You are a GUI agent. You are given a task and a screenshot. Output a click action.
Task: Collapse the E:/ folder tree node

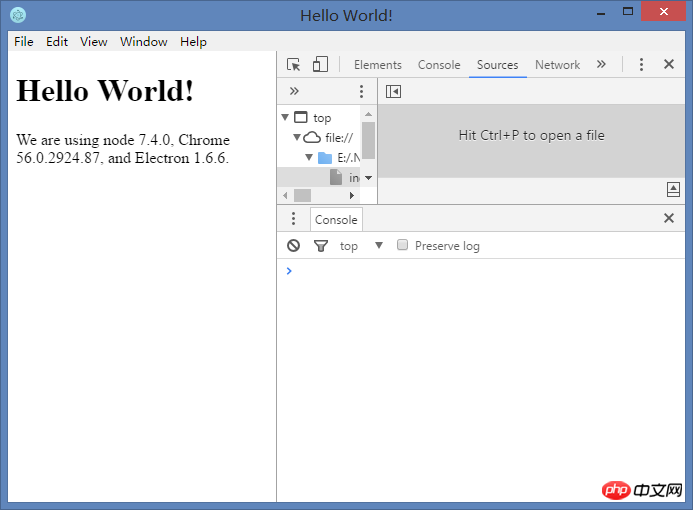click(x=309, y=157)
